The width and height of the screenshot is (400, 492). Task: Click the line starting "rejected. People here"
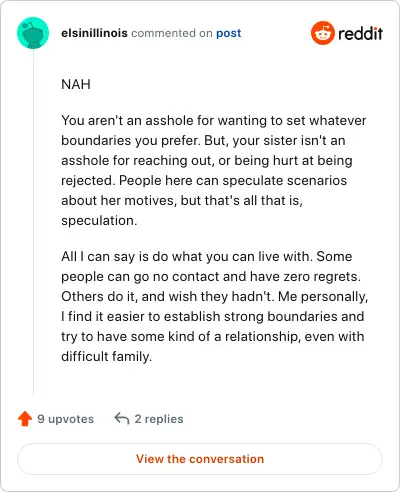(x=204, y=180)
